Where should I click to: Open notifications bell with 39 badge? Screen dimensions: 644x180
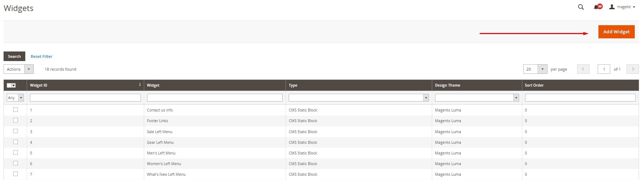point(598,7)
